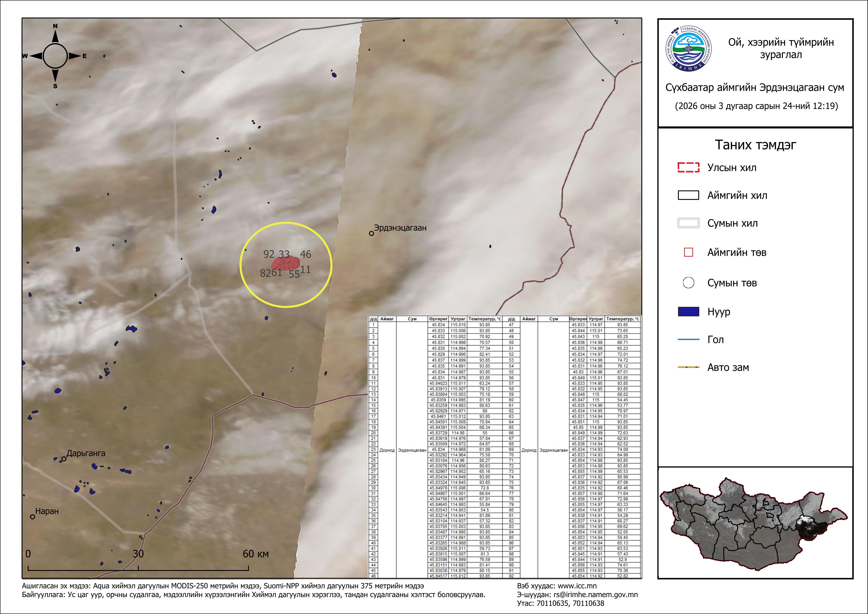The width and height of the screenshot is (868, 614).
Task: Click the Наран town circle marker
Action: [33, 517]
